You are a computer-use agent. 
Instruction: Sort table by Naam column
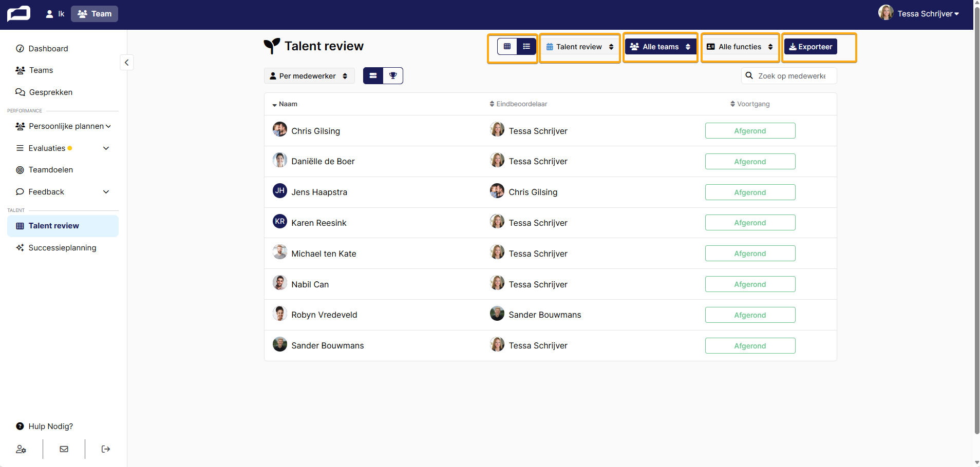285,104
